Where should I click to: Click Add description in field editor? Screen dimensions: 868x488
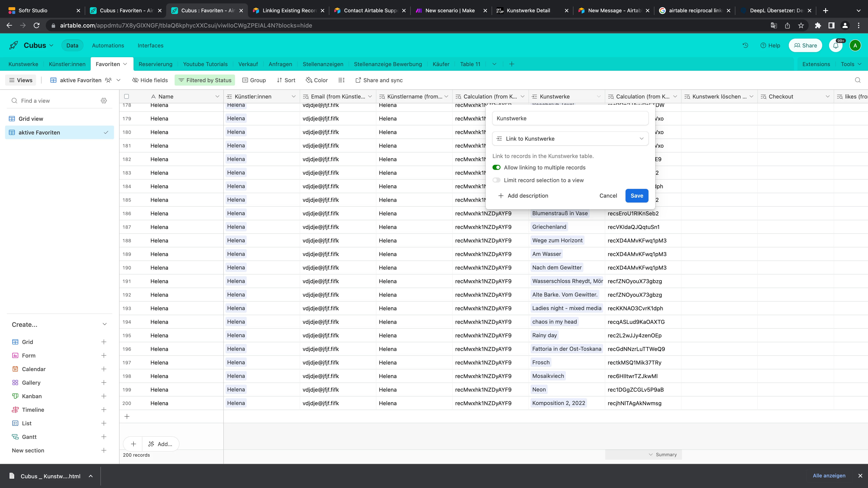pyautogui.click(x=523, y=196)
